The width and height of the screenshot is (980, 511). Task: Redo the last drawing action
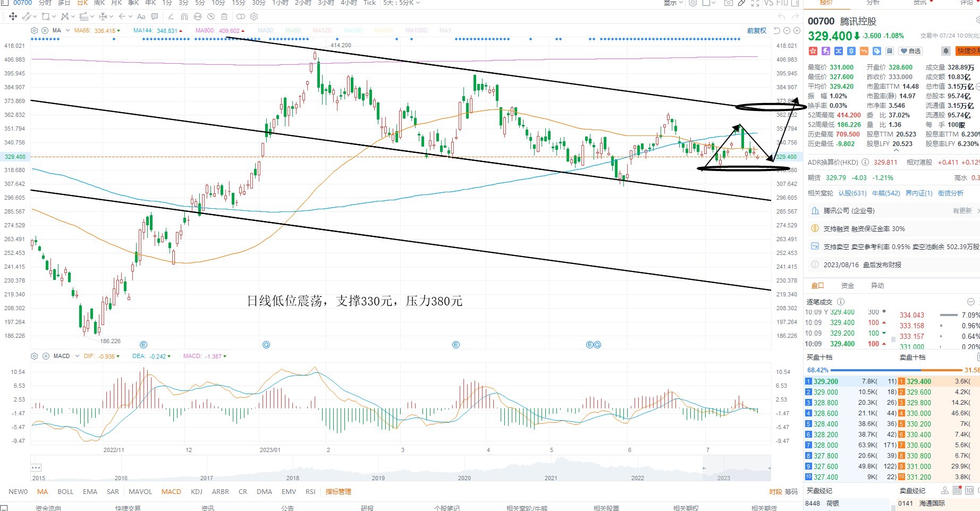(x=795, y=16)
